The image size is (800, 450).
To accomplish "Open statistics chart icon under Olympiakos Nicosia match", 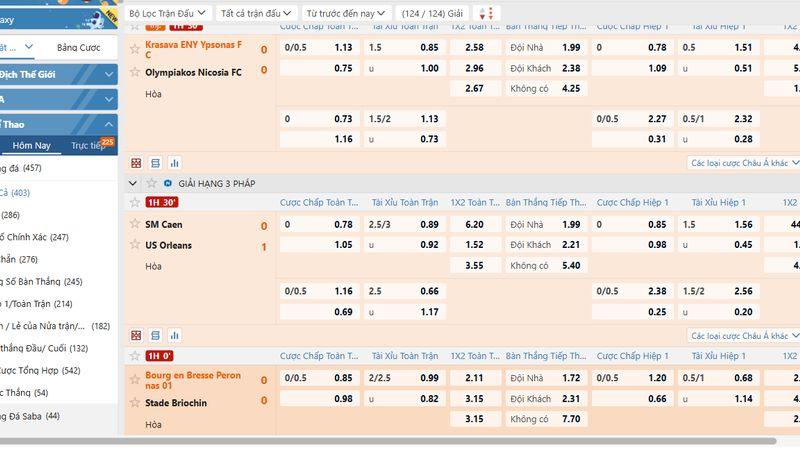I will point(175,163).
